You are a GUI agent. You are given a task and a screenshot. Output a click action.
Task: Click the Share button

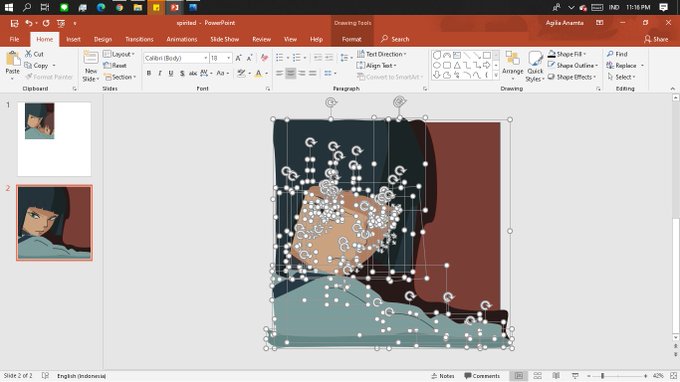656,39
